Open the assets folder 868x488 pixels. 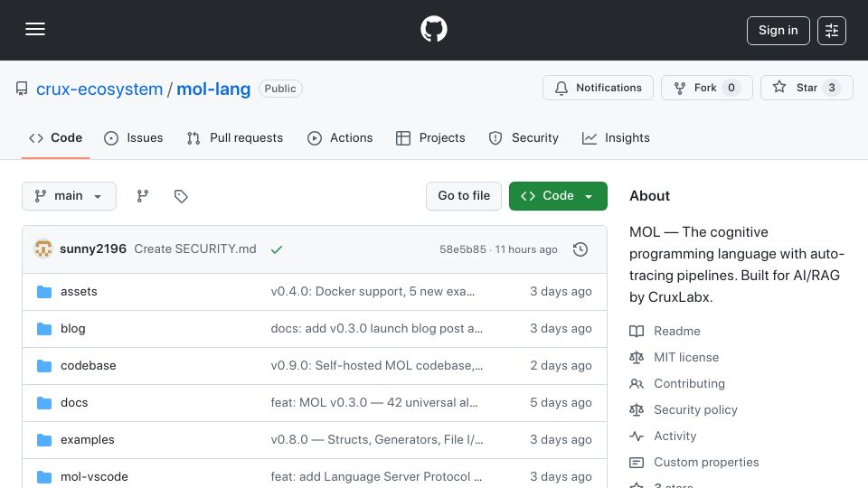pos(79,292)
